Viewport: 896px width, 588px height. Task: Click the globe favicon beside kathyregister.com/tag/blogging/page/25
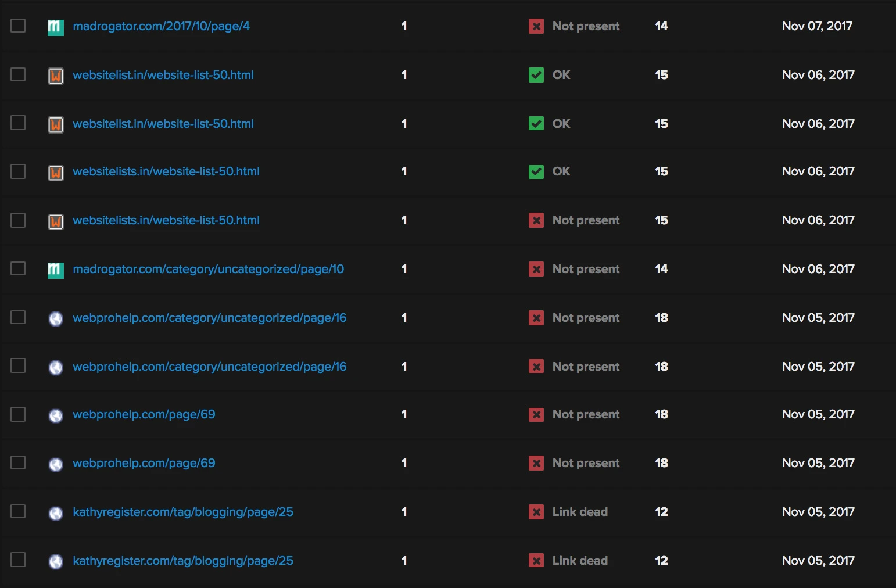click(55, 512)
